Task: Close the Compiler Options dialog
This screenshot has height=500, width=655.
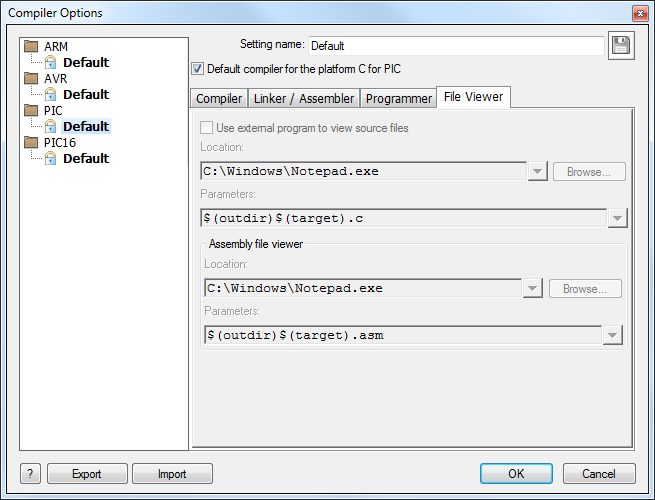Action: (x=640, y=14)
